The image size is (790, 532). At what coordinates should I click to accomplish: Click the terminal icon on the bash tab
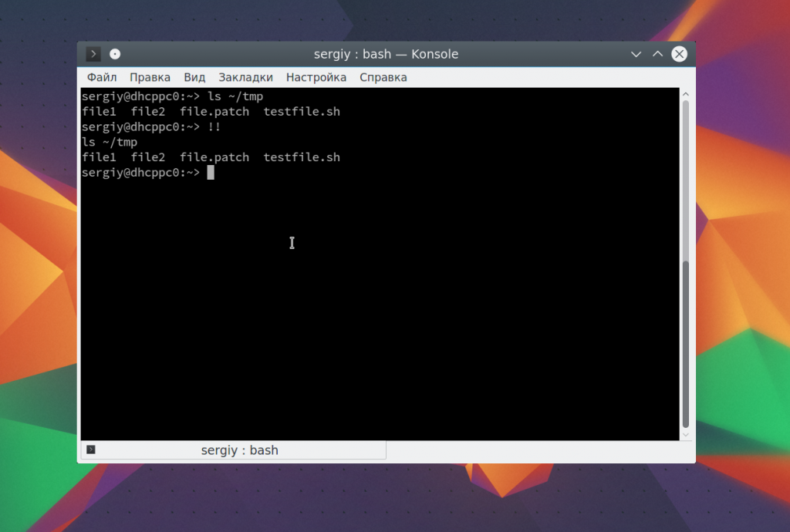(91, 450)
